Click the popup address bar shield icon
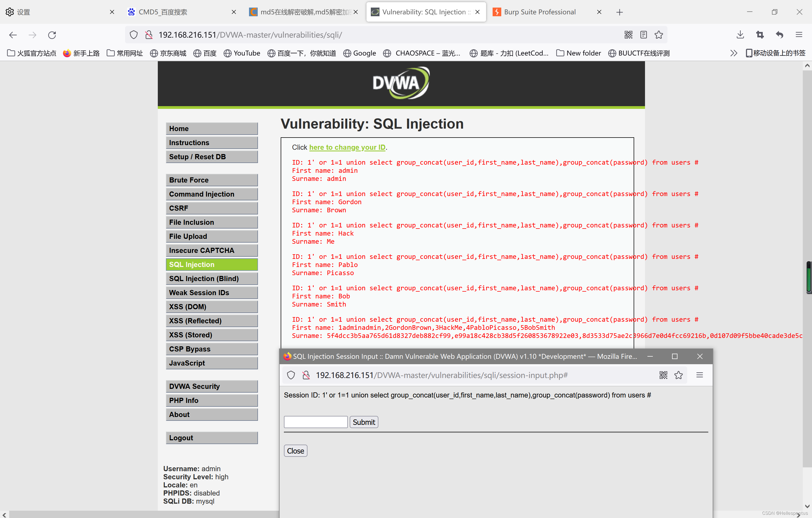This screenshot has width=812, height=518. 291,375
